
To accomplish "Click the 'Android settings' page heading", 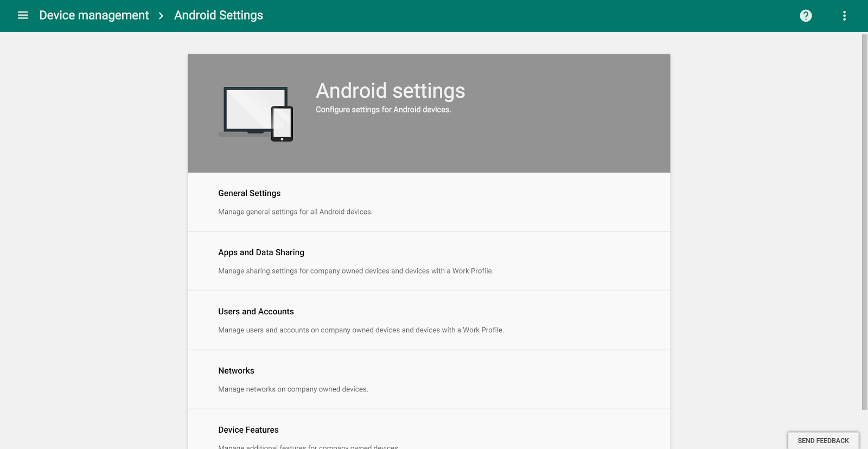I will tap(391, 91).
